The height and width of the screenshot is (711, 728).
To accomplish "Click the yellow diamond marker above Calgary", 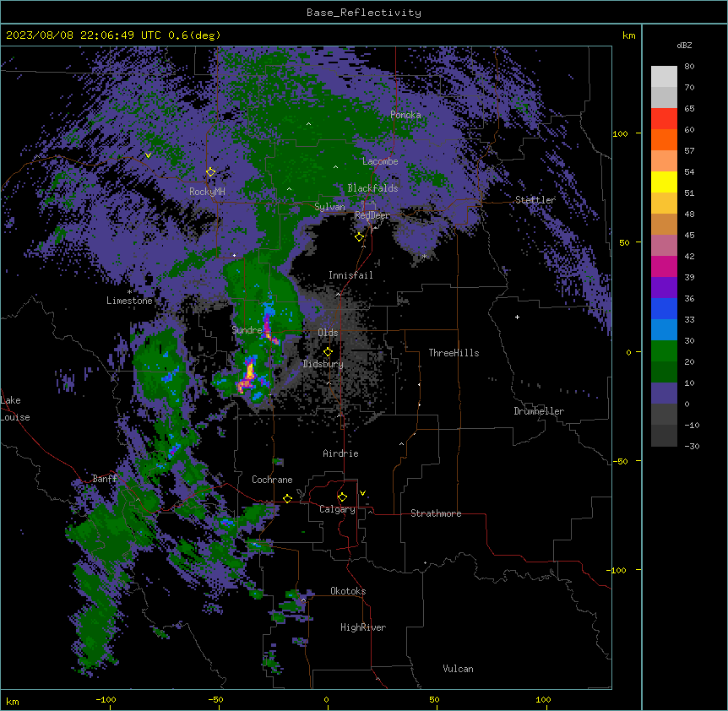I will (342, 497).
